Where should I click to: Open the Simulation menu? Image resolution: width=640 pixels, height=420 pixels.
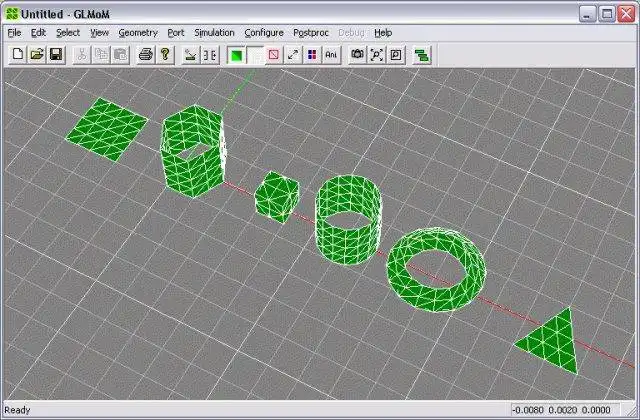click(x=214, y=33)
